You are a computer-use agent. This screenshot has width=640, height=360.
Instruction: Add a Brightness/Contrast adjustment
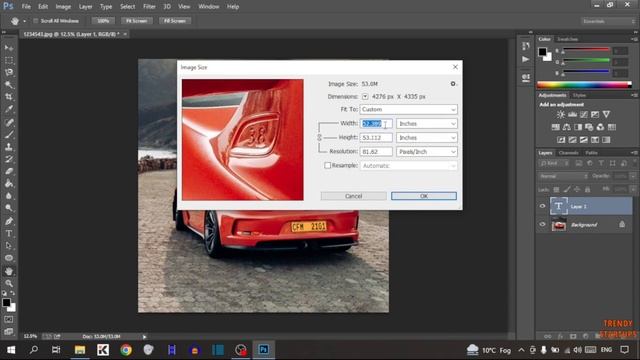click(561, 115)
